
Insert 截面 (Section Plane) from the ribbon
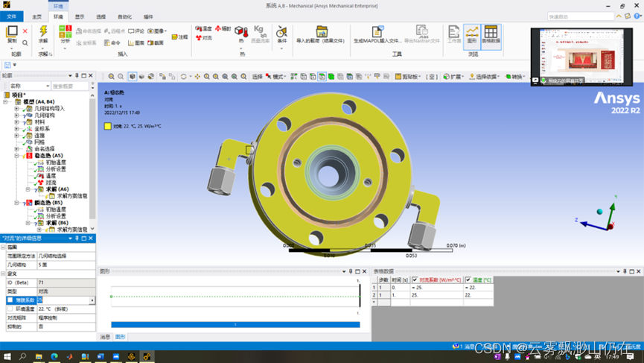pos(156,42)
